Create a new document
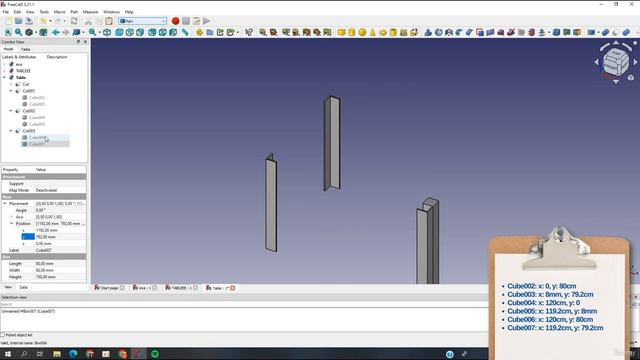Viewport: 640px width, 360px height. [x=9, y=21]
